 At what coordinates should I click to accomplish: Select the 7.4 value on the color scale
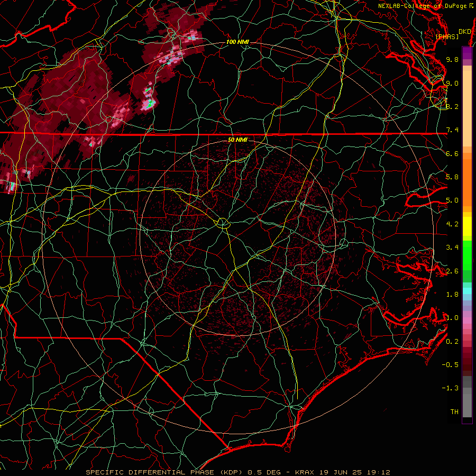coord(452,130)
